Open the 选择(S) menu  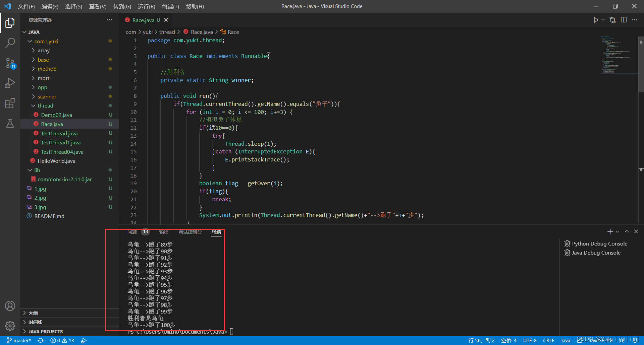click(73, 6)
